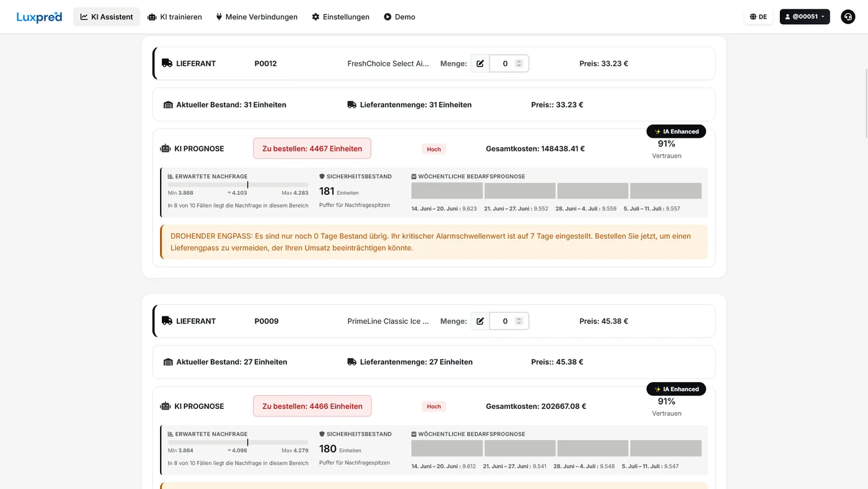The width and height of the screenshot is (868, 489).
Task: Open the KI Assistent tab
Action: coord(107,17)
